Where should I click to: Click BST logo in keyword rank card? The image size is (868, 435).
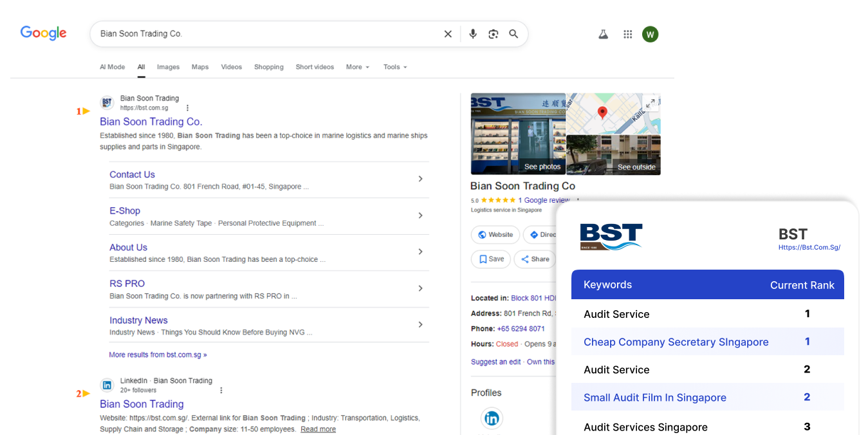pyautogui.click(x=611, y=237)
